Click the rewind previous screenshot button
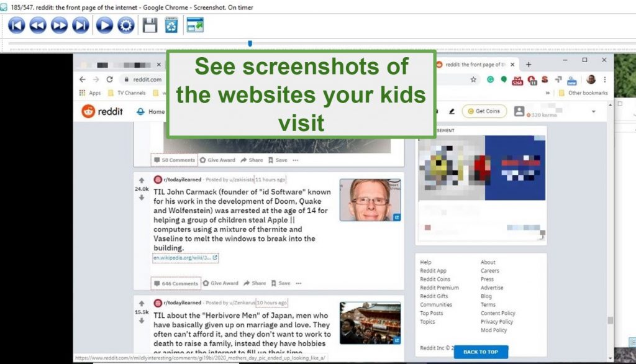The width and height of the screenshot is (636, 364). pyautogui.click(x=38, y=25)
